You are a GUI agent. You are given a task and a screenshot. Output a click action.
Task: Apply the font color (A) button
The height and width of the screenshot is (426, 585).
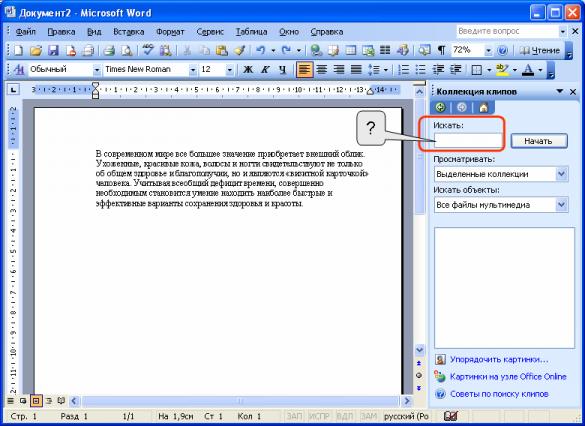(528, 70)
